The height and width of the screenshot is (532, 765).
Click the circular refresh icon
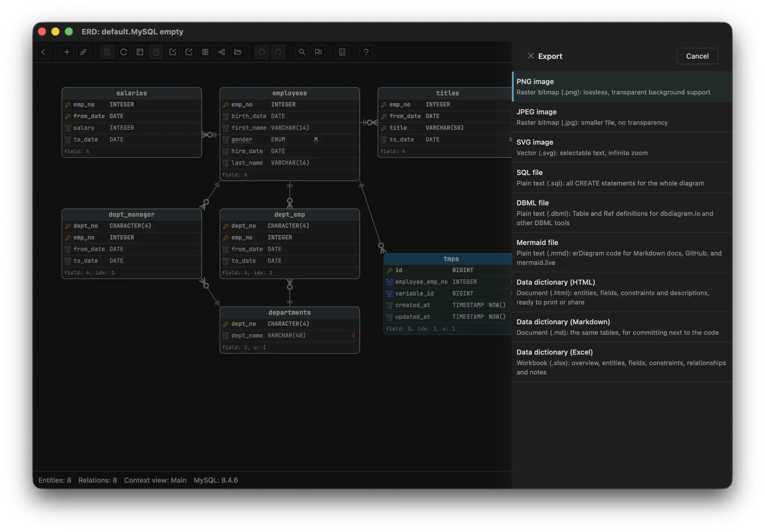coord(124,52)
